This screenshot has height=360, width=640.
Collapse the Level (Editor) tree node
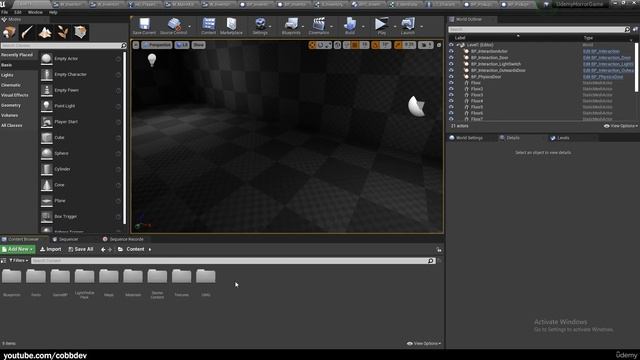[x=458, y=45]
